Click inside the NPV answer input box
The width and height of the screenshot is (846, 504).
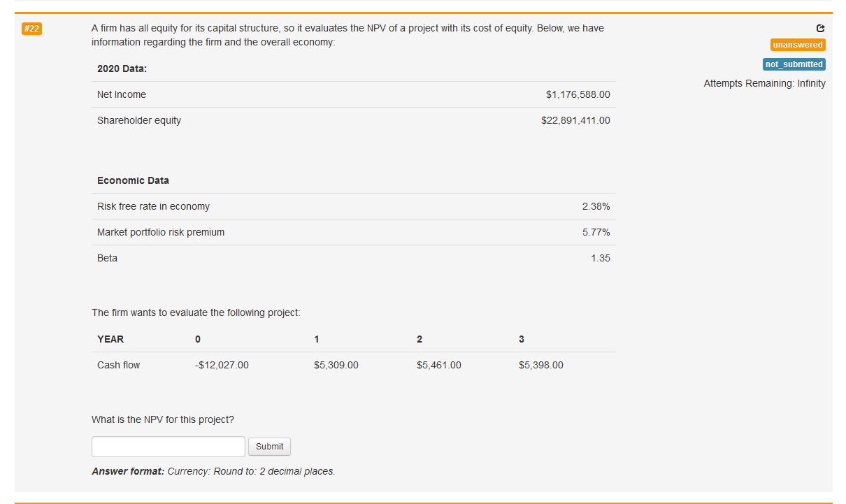(x=168, y=446)
